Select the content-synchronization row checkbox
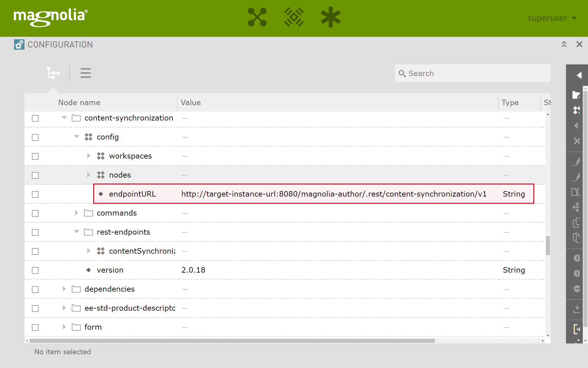This screenshot has height=368, width=588. pyautogui.click(x=35, y=118)
